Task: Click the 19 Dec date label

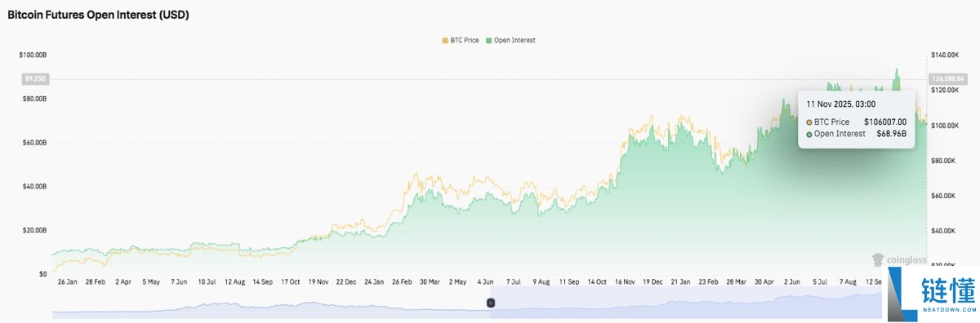Action: pyautogui.click(x=653, y=281)
